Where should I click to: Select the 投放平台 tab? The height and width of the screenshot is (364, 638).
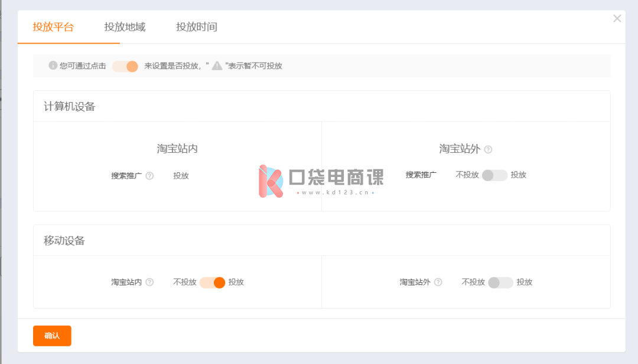(53, 27)
